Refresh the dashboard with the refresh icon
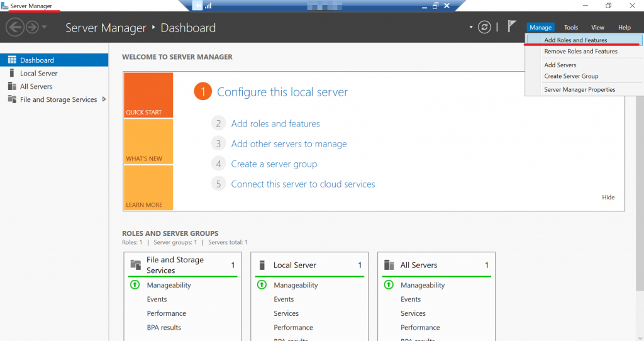This screenshot has height=341, width=644. 484,28
